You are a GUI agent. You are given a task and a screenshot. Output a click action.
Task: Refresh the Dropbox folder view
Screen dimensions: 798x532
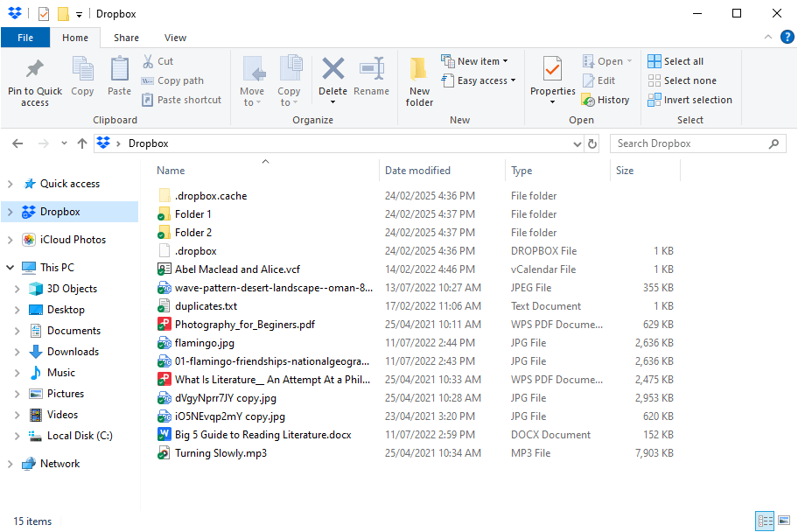pos(592,144)
